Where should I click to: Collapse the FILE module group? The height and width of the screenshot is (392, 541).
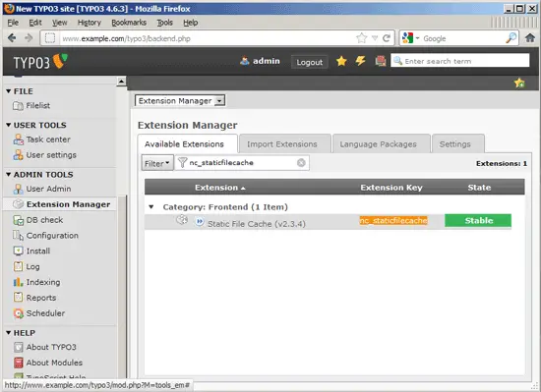[x=9, y=91]
